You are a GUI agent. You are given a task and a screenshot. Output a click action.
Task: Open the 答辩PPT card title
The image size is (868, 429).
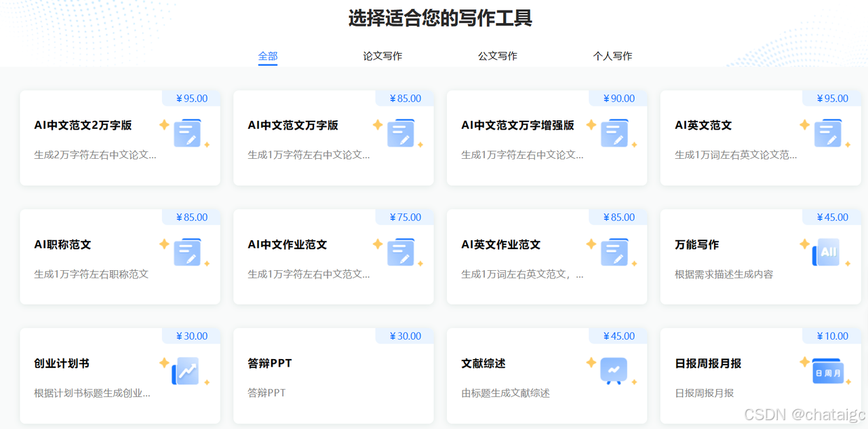(270, 364)
